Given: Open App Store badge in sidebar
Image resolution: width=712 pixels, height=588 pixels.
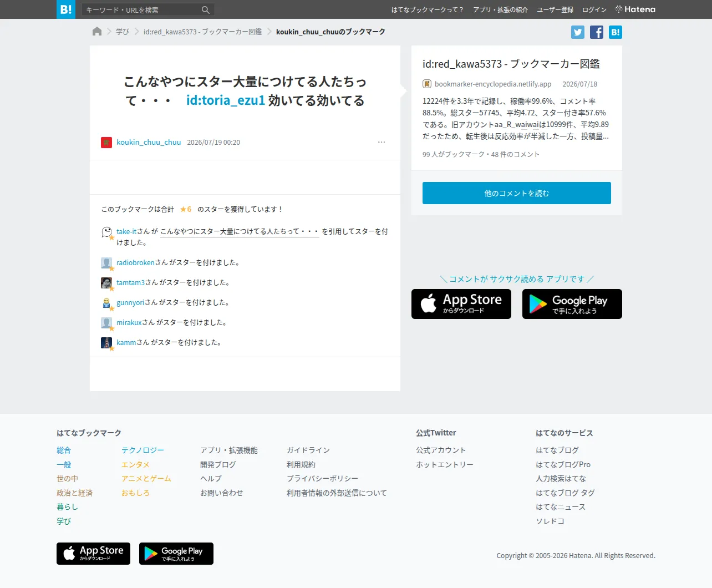Looking at the screenshot, I should pos(461,304).
